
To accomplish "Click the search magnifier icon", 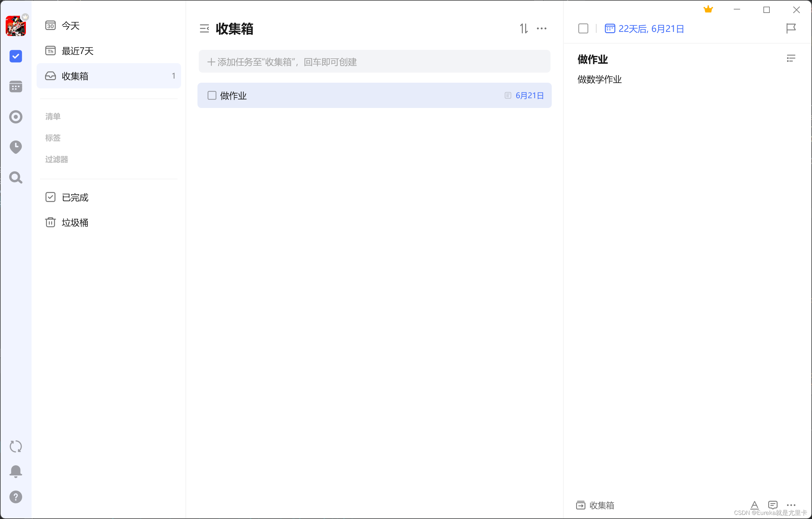I will pyautogui.click(x=15, y=177).
